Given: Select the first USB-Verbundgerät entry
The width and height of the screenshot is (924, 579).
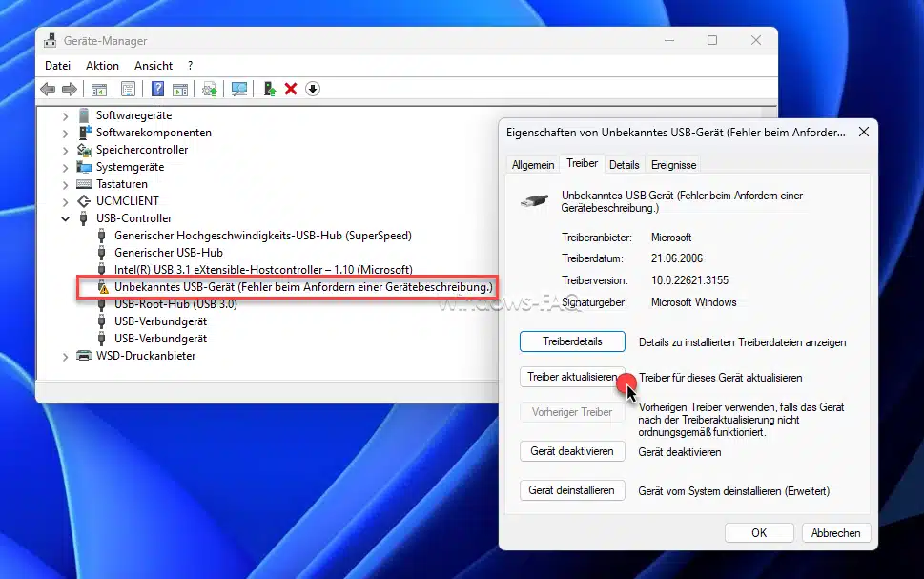Looking at the screenshot, I should [160, 321].
